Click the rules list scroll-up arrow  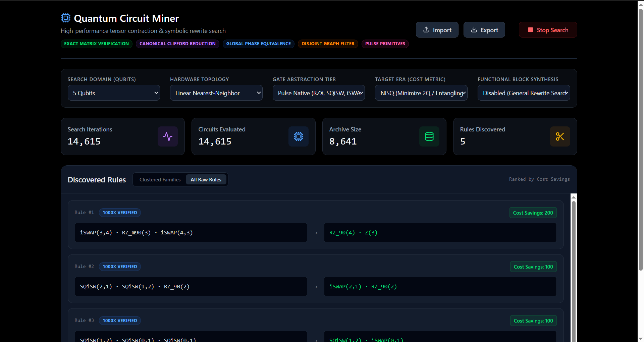[x=574, y=197]
